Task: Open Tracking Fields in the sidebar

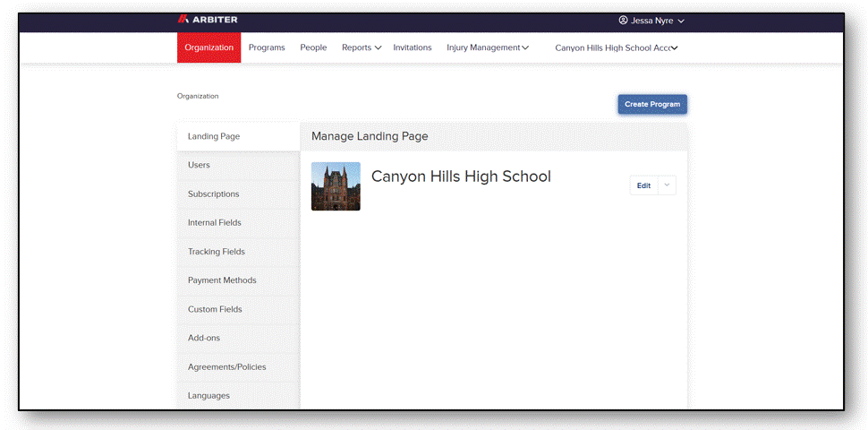Action: 239,252
